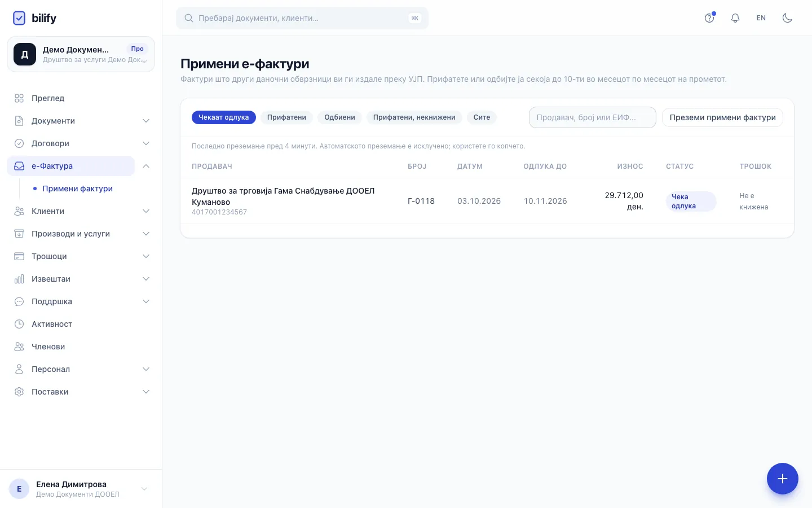Viewport: 812px width, 508px height.
Task: Click the Производи и услуги box icon
Action: [x=19, y=234]
